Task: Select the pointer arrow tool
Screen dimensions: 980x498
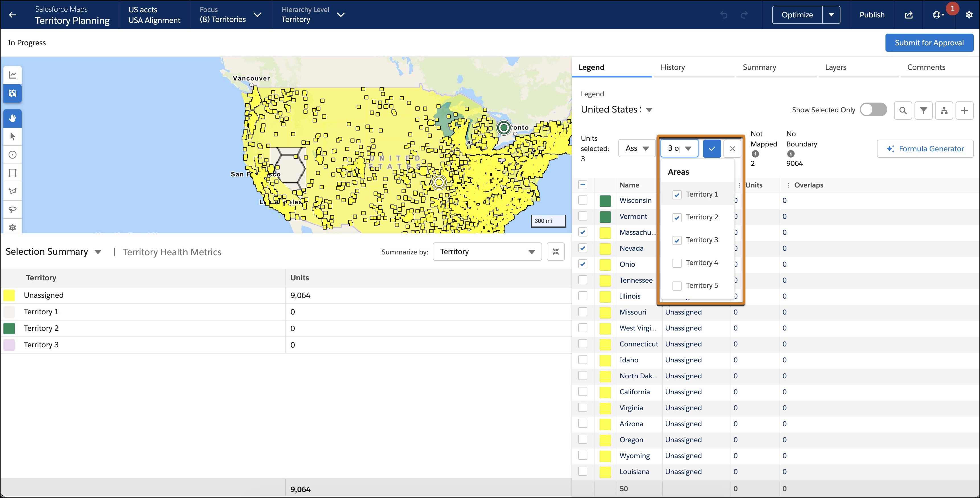Action: click(x=13, y=136)
